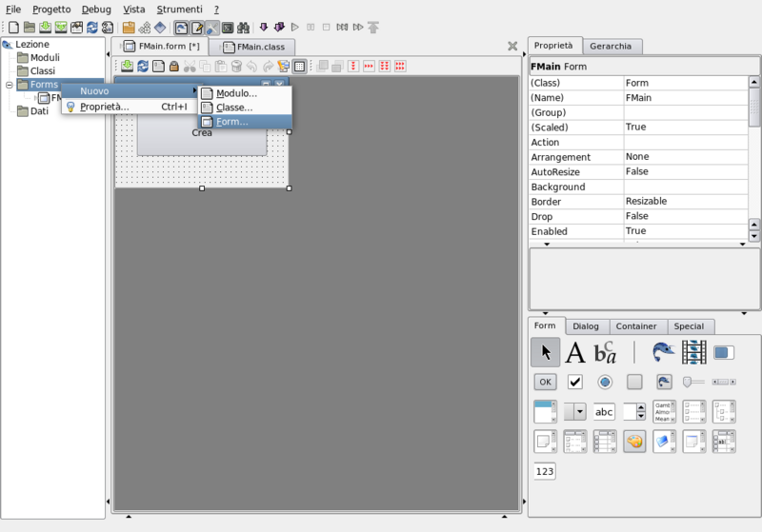Open the Vista menu
The height and width of the screenshot is (532, 762).
click(x=133, y=10)
